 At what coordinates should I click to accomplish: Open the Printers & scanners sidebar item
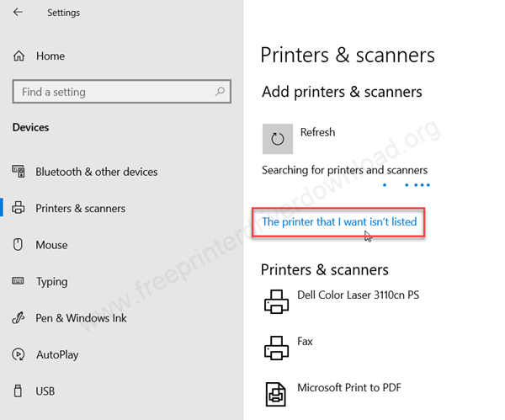pos(80,209)
